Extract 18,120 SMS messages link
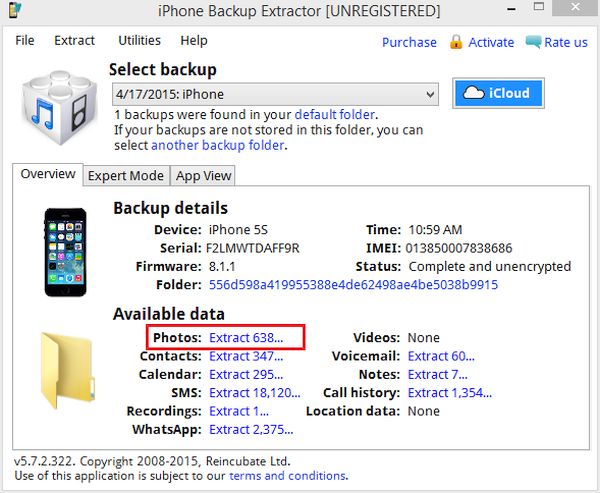This screenshot has height=493, width=600. 254,393
